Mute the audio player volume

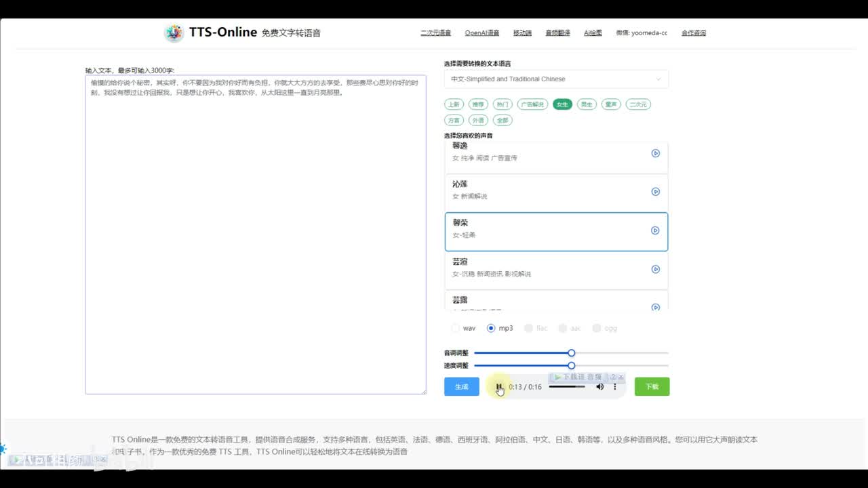click(x=599, y=387)
